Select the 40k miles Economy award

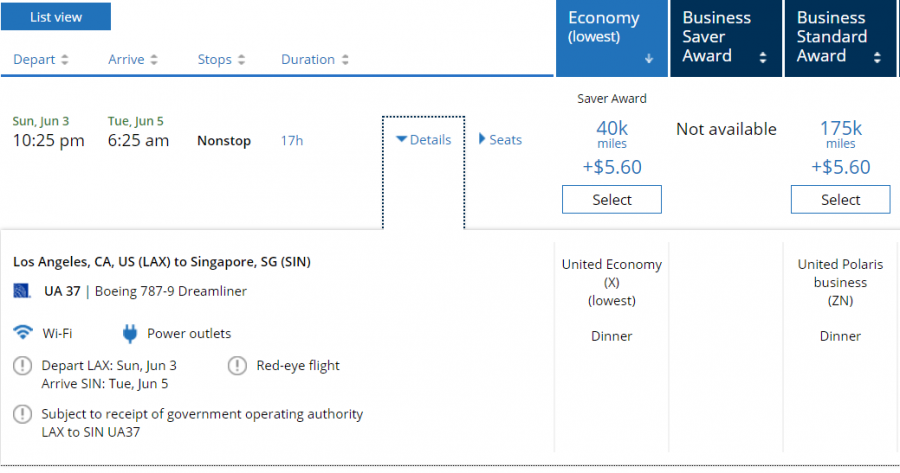(x=611, y=199)
